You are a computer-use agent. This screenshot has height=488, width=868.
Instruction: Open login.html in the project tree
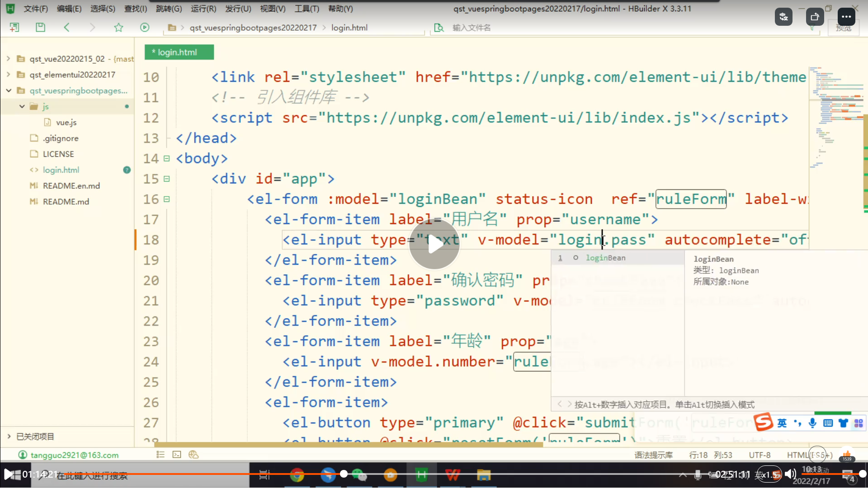click(61, 170)
